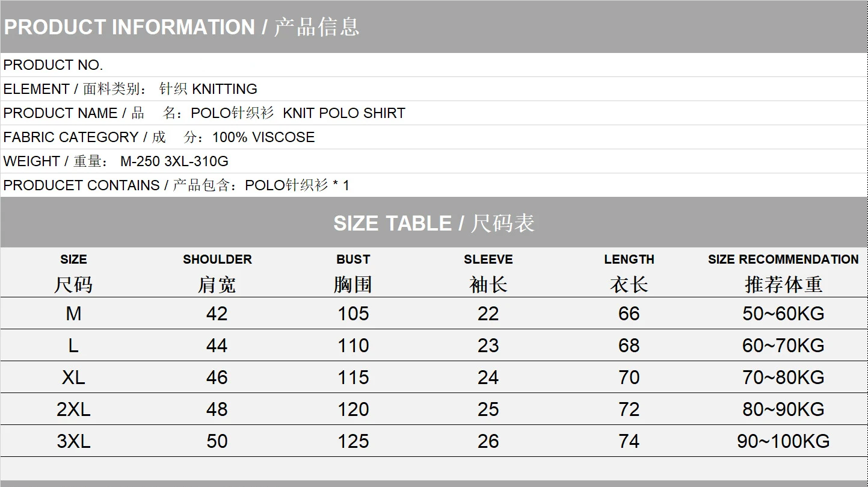Select the SLEEVE column header
The width and height of the screenshot is (868, 487).
[488, 259]
